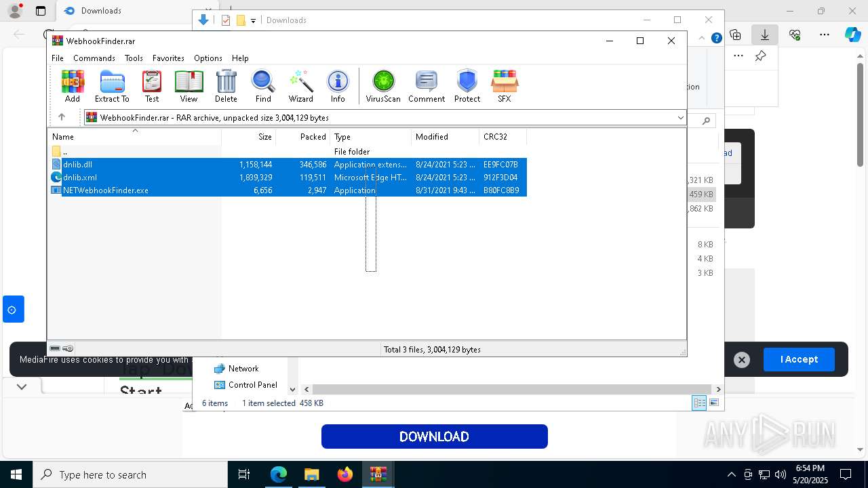
Task: Click the packed size 119,511 cell
Action: [x=313, y=178]
